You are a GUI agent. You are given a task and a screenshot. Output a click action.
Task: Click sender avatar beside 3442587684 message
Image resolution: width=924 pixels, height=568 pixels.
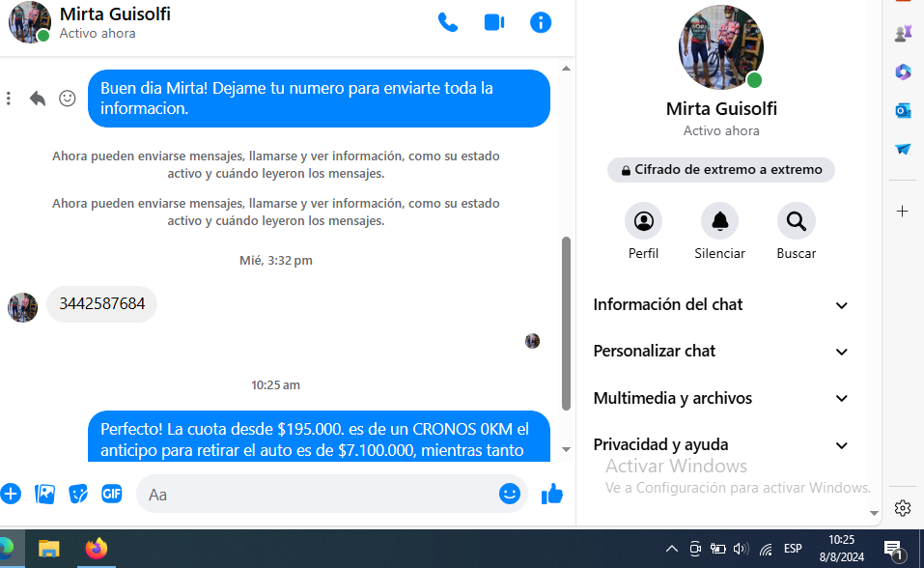click(x=22, y=307)
